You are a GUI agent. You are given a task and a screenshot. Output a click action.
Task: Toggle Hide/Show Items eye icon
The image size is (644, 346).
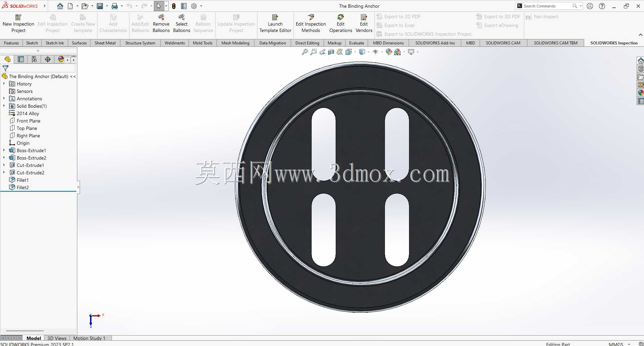(x=375, y=52)
